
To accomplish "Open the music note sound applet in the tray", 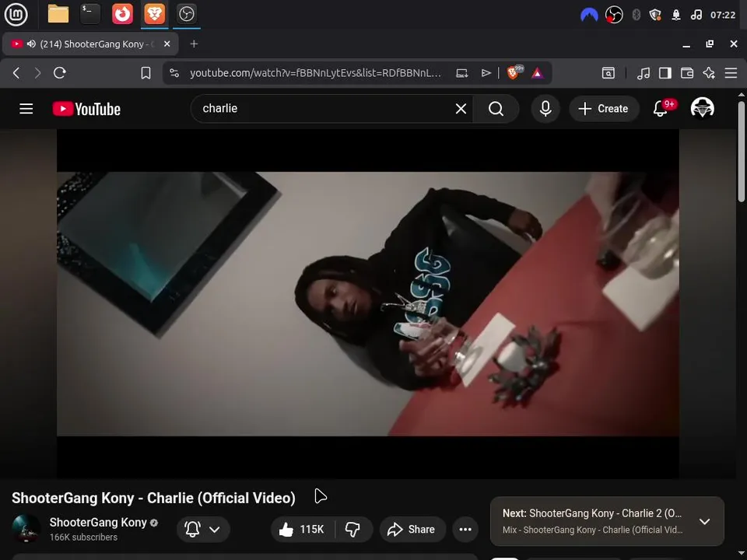I will tap(696, 15).
